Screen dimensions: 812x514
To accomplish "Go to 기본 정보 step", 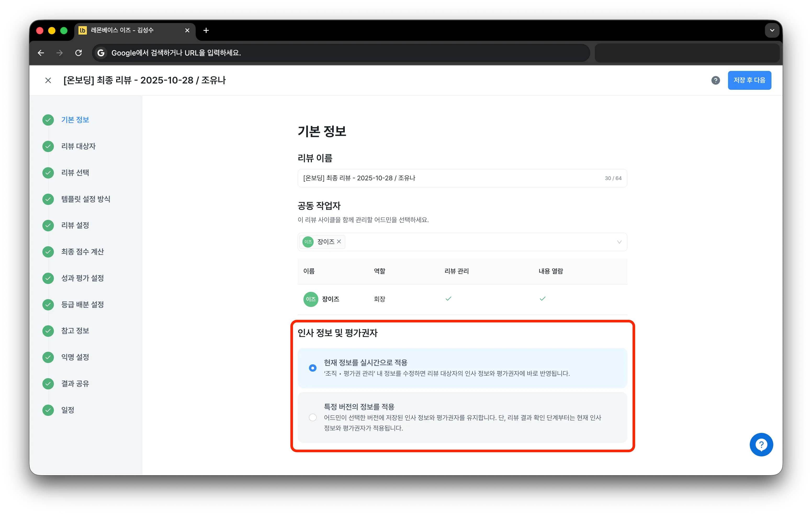I will [x=75, y=120].
